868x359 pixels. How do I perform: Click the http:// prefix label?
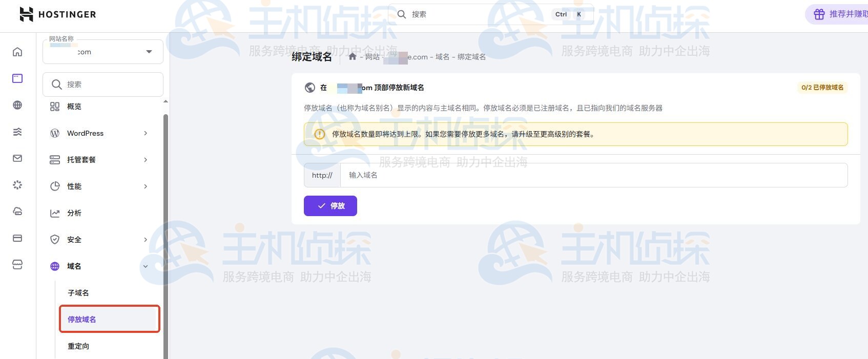pos(322,175)
